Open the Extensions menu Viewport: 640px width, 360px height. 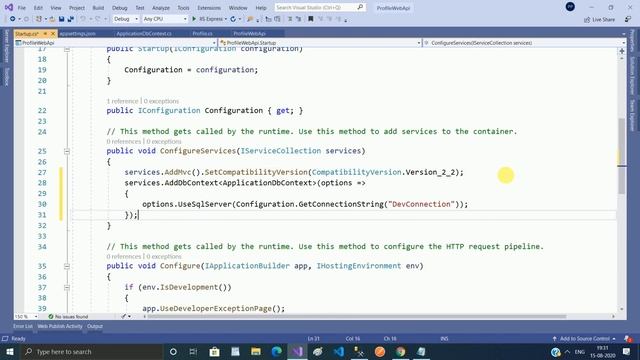click(x=209, y=8)
